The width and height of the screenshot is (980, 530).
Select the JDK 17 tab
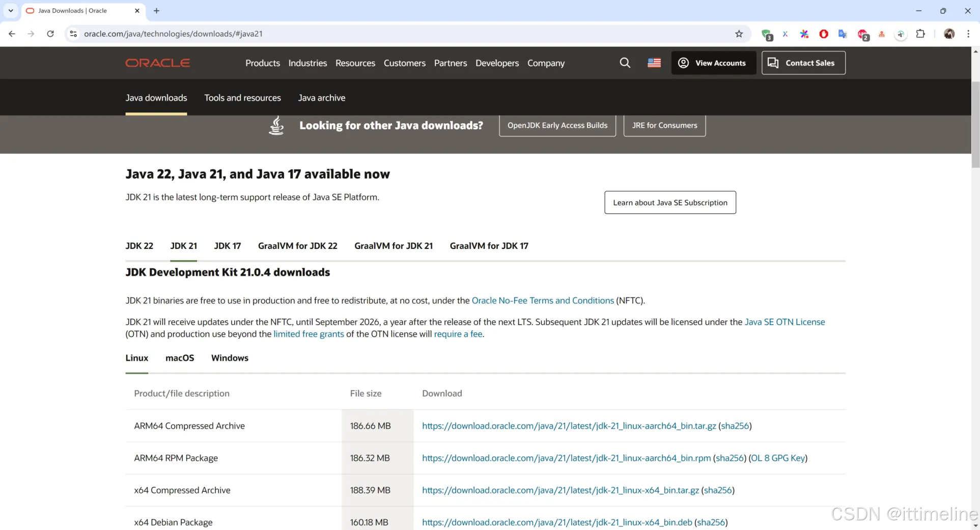click(228, 246)
